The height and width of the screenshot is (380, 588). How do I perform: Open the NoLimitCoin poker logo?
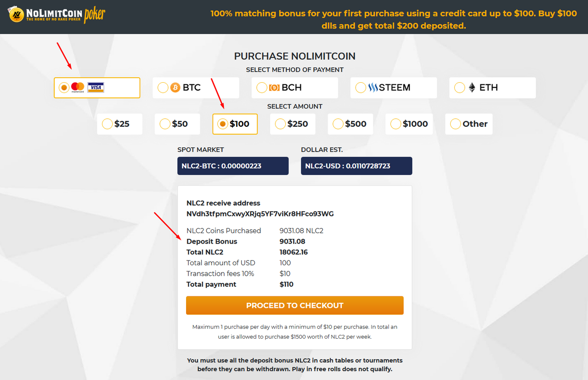57,15
